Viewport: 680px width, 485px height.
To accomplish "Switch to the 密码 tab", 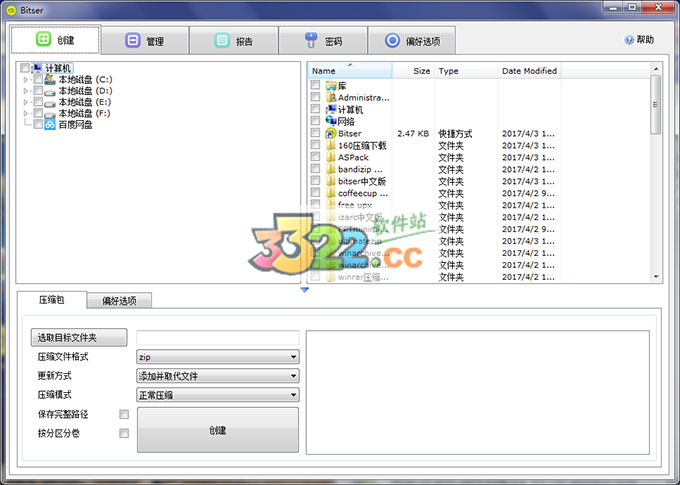I will click(323, 40).
